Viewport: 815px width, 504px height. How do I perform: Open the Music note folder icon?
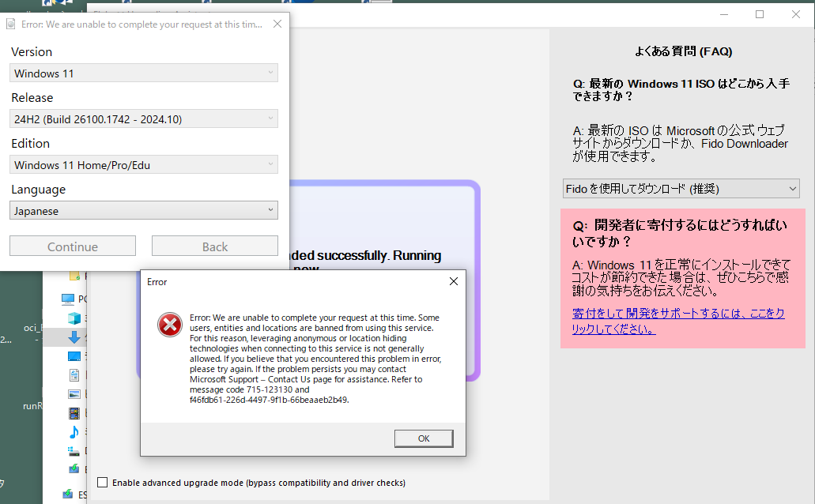point(74,432)
